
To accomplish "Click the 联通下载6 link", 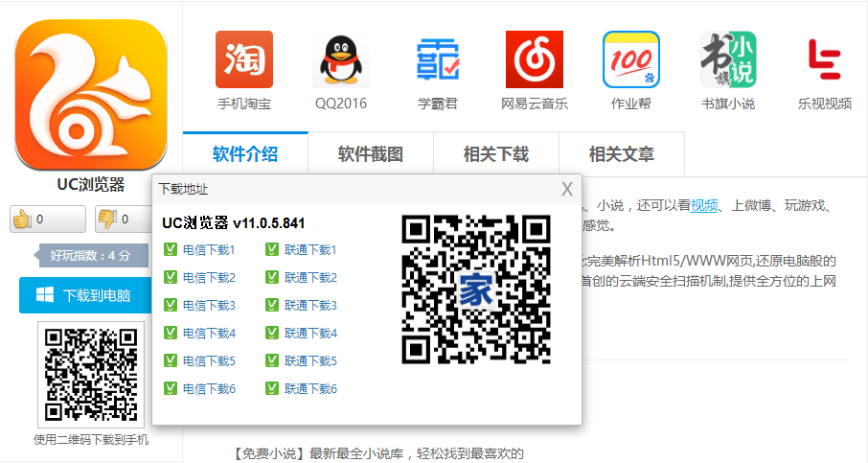I will (310, 389).
